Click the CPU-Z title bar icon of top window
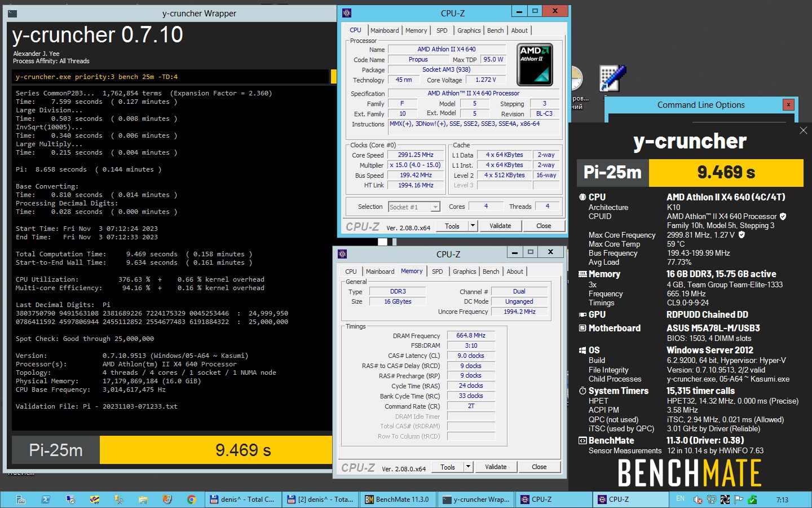Screen dimensions: 812x508 [x=347, y=13]
